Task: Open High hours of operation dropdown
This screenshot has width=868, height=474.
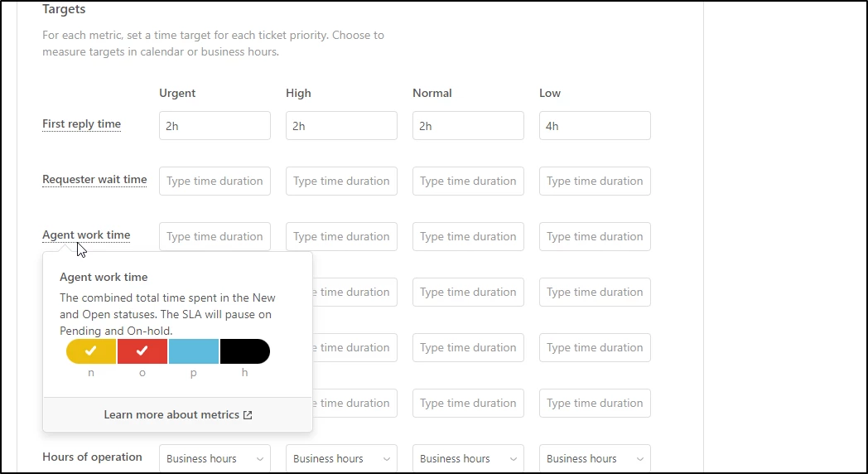Action: pyautogui.click(x=341, y=458)
